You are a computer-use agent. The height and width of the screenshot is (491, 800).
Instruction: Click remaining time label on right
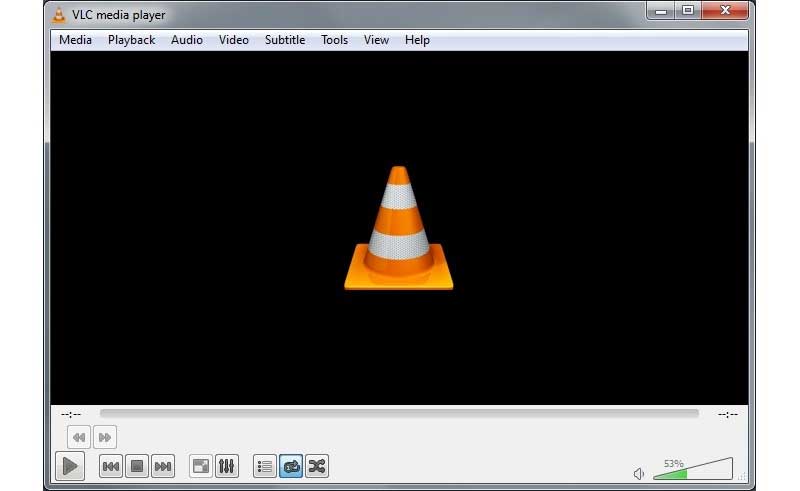pyautogui.click(x=728, y=414)
